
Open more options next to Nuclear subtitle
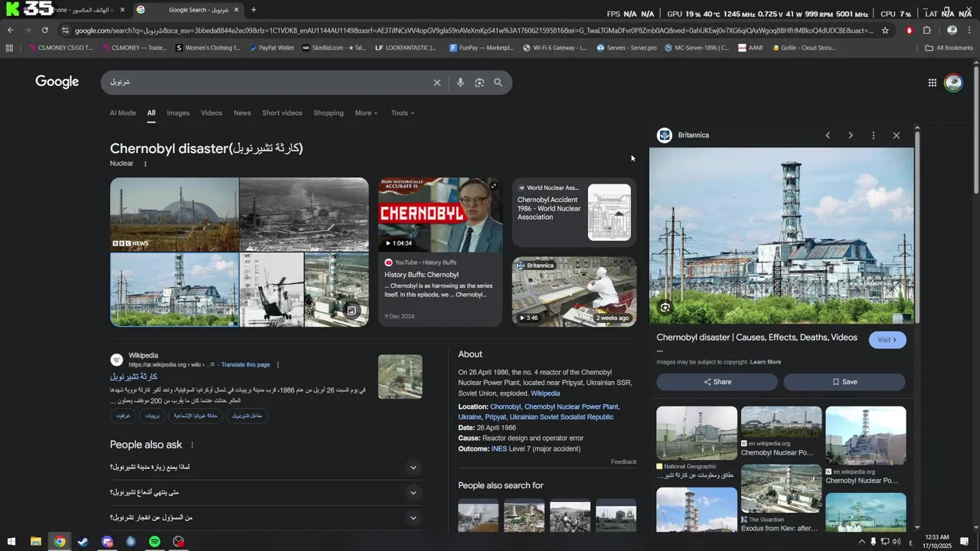(145, 164)
